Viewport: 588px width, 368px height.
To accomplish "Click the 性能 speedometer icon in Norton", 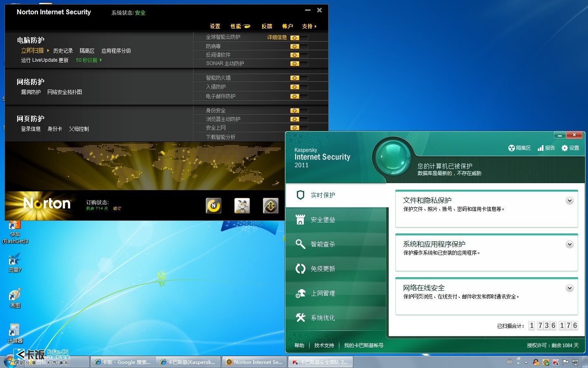I will pyautogui.click(x=247, y=26).
